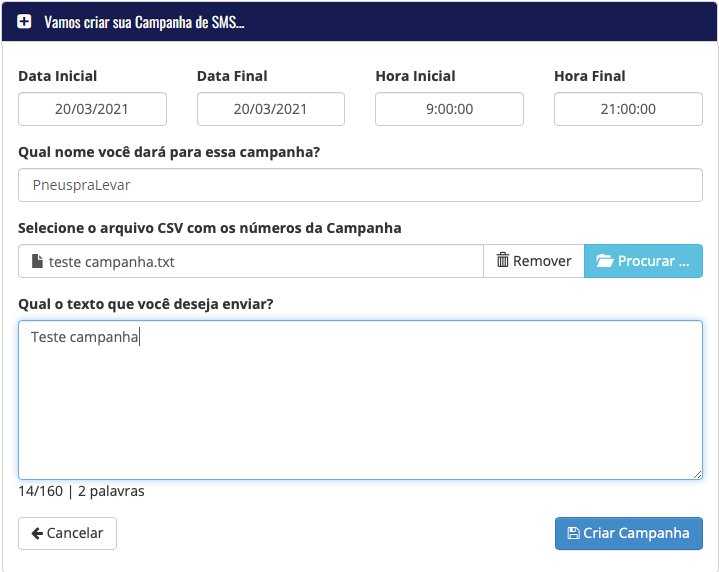Viewport: 719px width, 572px height.
Task: Click the plus icon in the header
Action: coord(24,22)
